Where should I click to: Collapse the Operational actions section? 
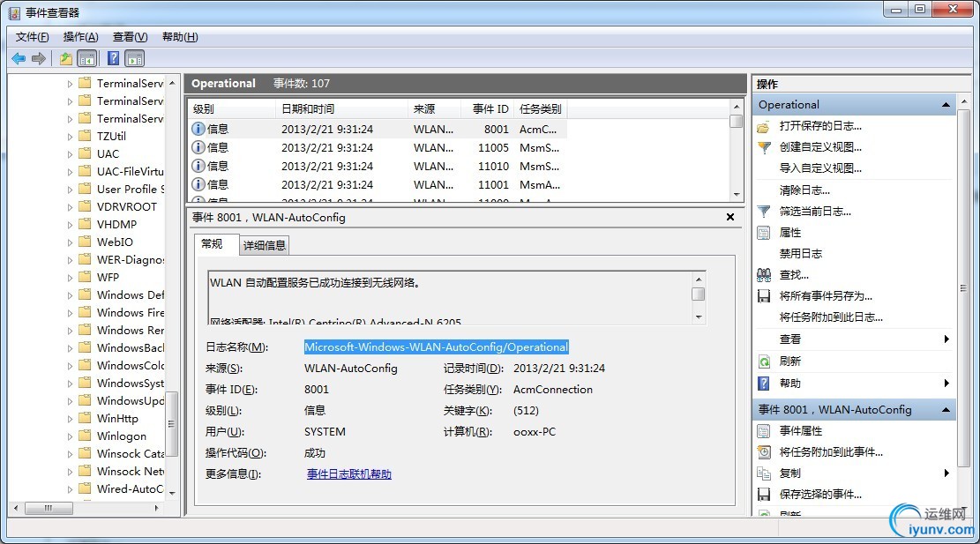(x=946, y=105)
